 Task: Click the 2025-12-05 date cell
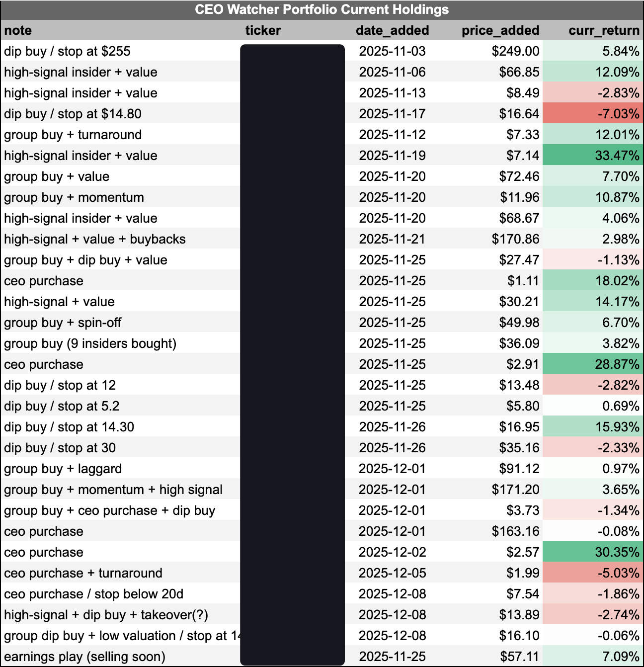[392, 573]
